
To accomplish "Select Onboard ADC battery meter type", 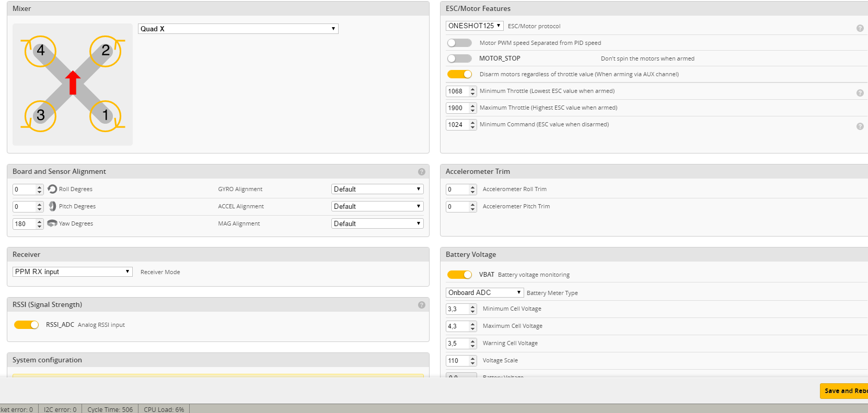I will coord(484,292).
